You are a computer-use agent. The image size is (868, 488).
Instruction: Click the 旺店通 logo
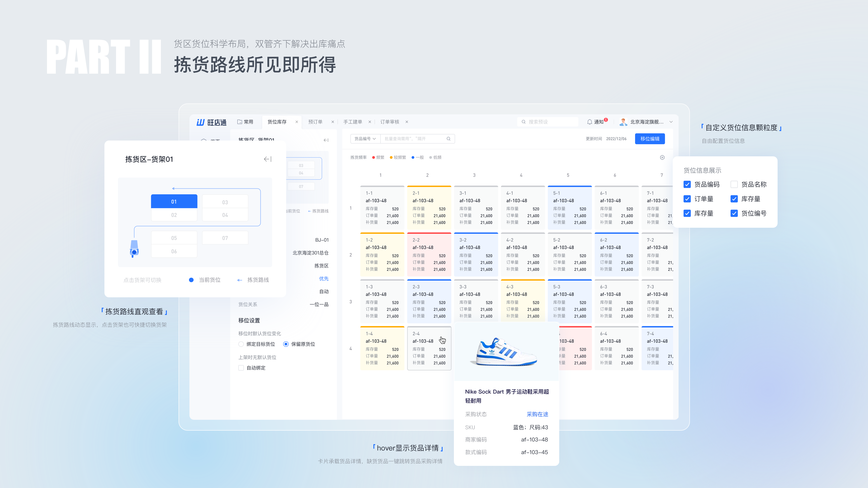pyautogui.click(x=212, y=122)
